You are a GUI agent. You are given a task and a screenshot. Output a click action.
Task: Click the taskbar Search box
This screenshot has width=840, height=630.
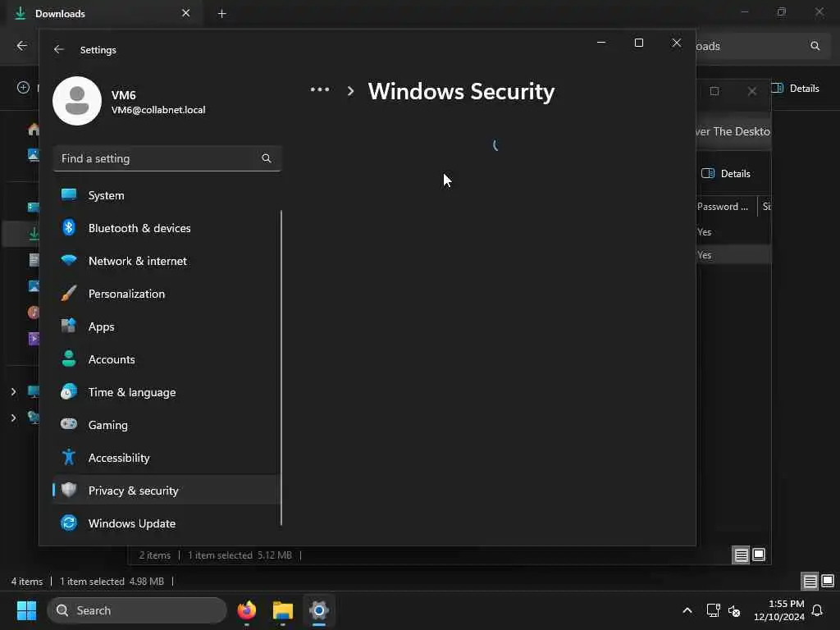coord(137,610)
